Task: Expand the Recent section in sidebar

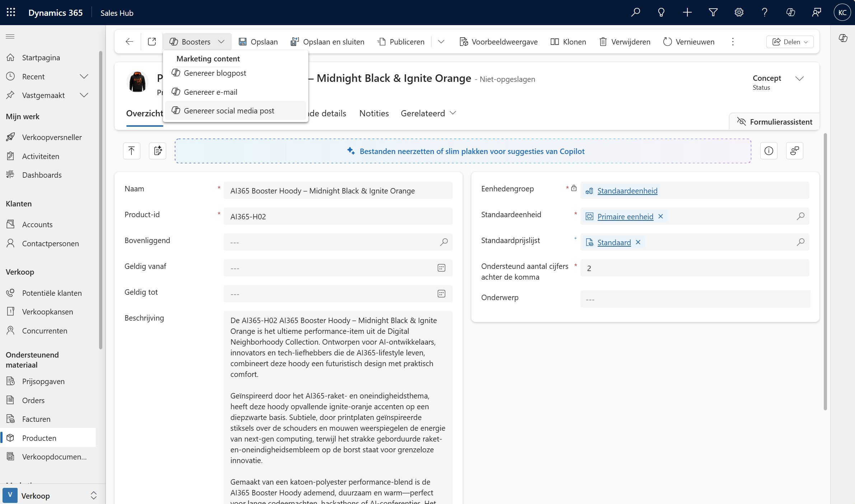Action: 84,76
